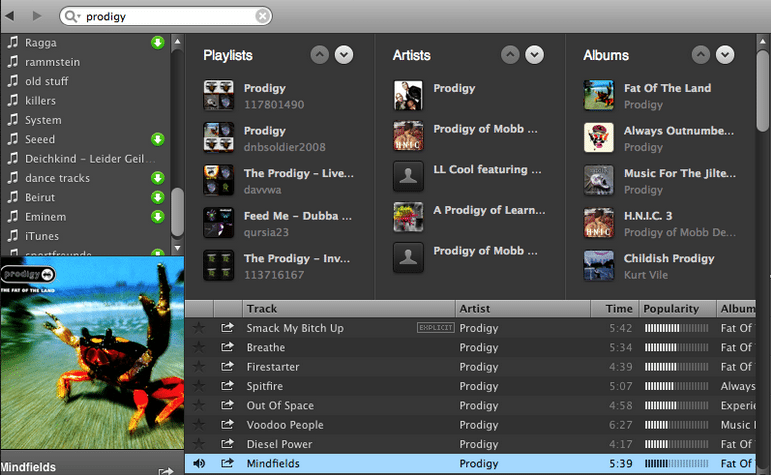771x475 pixels.
Task: Open H.N.I.C. 3 album
Action: tap(648, 216)
